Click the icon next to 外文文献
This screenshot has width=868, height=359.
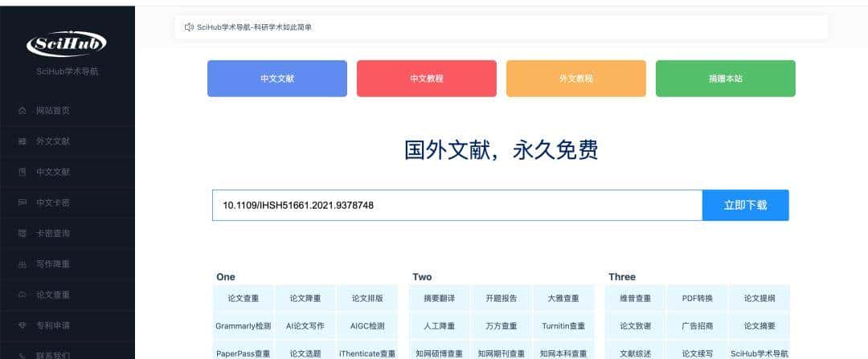23,141
